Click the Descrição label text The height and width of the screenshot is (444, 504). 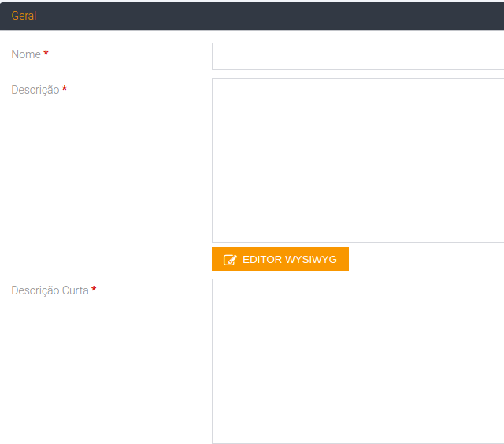pos(35,90)
